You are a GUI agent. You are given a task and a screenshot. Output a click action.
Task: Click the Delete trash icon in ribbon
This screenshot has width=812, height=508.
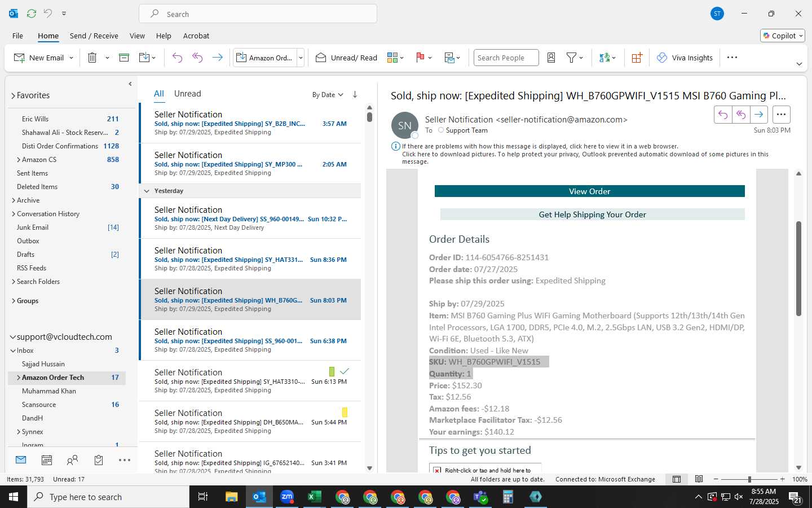pyautogui.click(x=92, y=58)
